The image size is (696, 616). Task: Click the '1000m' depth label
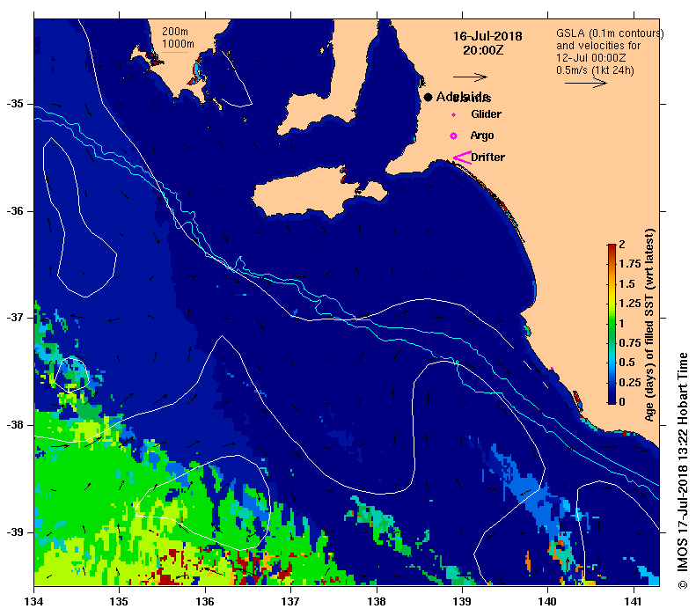(x=178, y=44)
